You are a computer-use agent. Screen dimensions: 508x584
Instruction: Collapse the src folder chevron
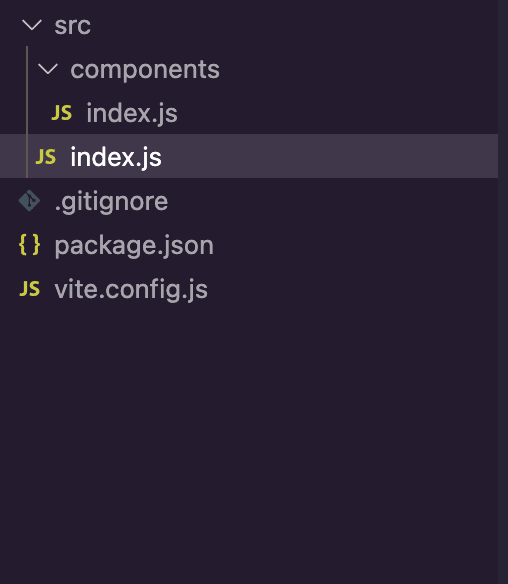point(32,25)
